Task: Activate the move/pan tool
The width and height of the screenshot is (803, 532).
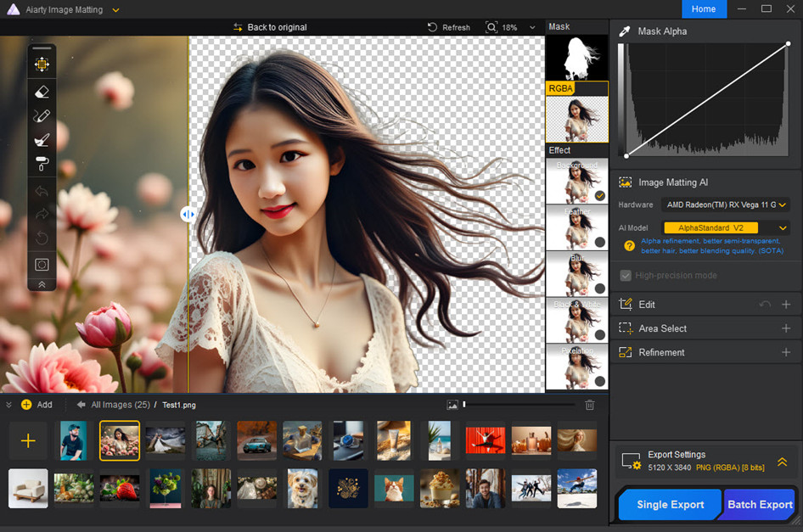Action: tap(42, 64)
